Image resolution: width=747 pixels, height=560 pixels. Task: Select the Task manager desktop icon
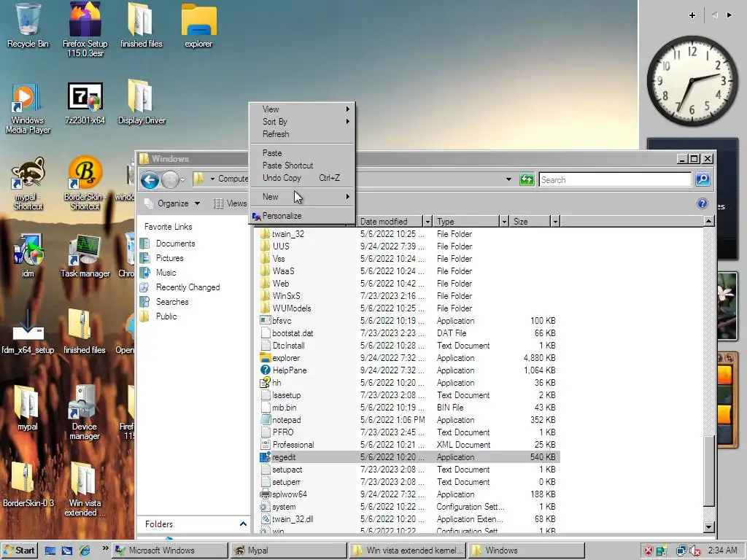tap(85, 255)
